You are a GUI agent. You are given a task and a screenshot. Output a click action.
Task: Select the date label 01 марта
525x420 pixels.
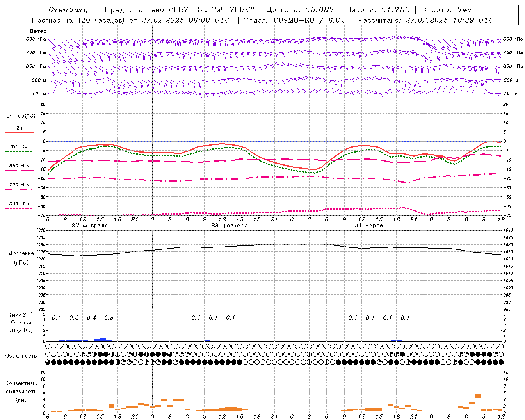(369, 226)
